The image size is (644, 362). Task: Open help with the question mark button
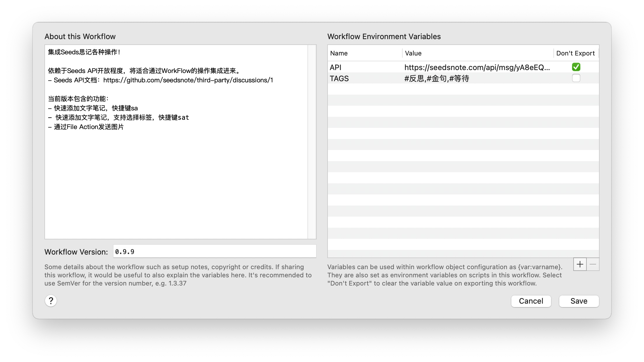51,301
